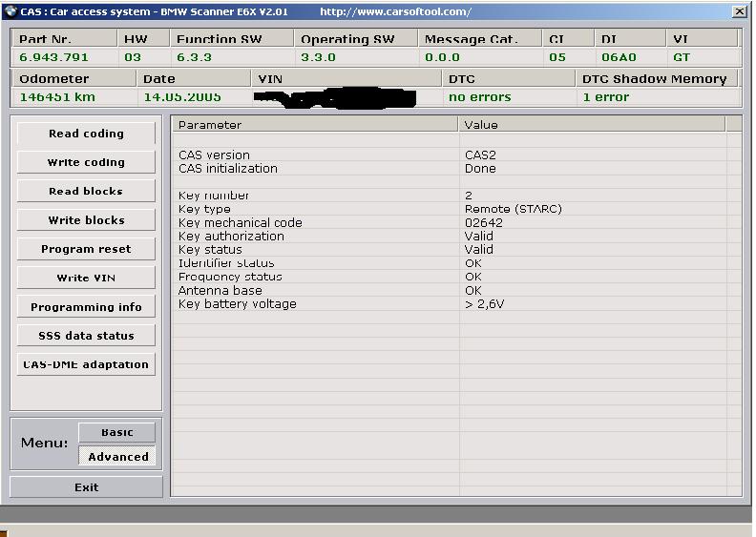The height and width of the screenshot is (537, 756).
Task: Click the Value column header
Action: pyautogui.click(x=592, y=125)
